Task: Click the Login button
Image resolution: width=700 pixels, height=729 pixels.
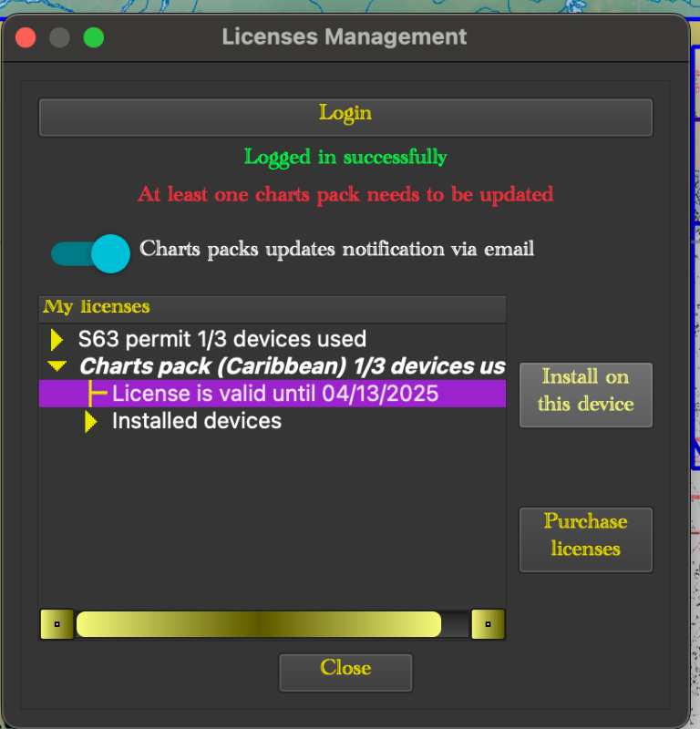Action: pos(345,118)
